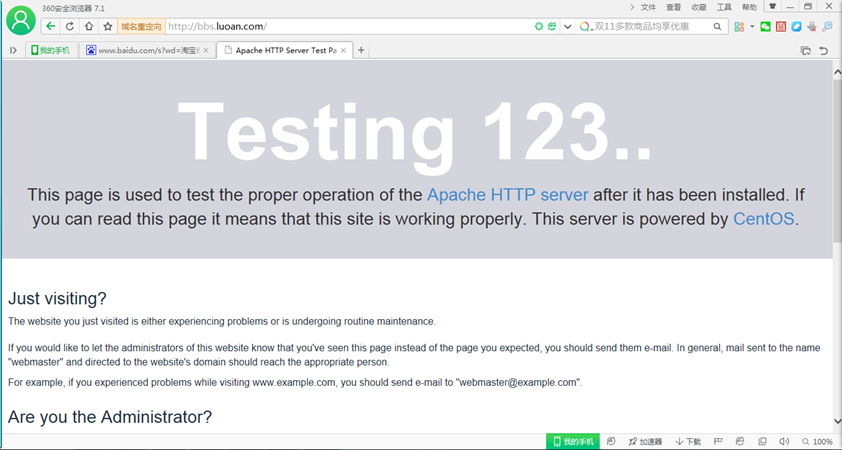This screenshot has height=450, width=842.
Task: Open the WeChat toolbar icon
Action: coord(765,26)
